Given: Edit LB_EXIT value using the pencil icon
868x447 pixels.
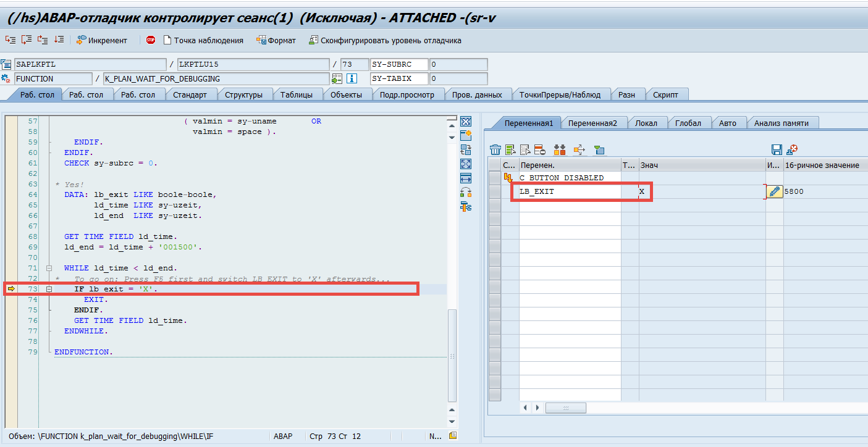Looking at the screenshot, I should (774, 191).
